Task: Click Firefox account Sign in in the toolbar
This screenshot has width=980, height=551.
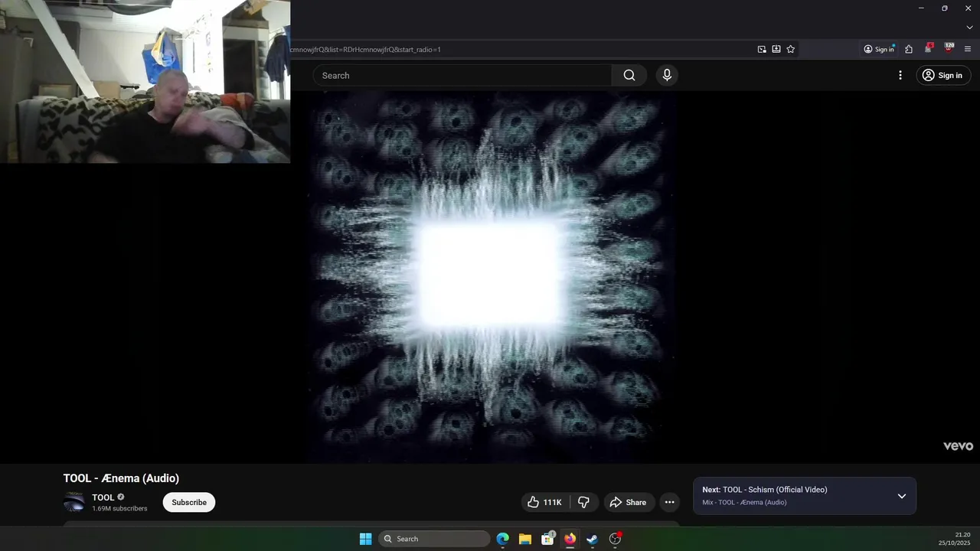Action: (x=879, y=49)
